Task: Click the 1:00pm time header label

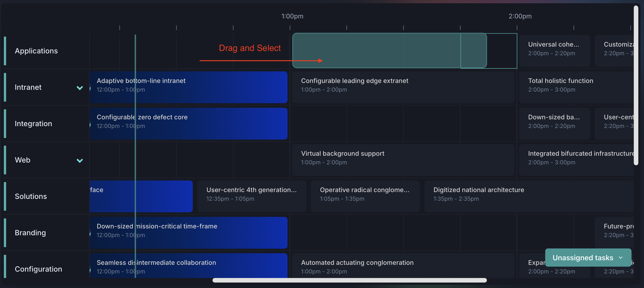Action: click(x=292, y=16)
